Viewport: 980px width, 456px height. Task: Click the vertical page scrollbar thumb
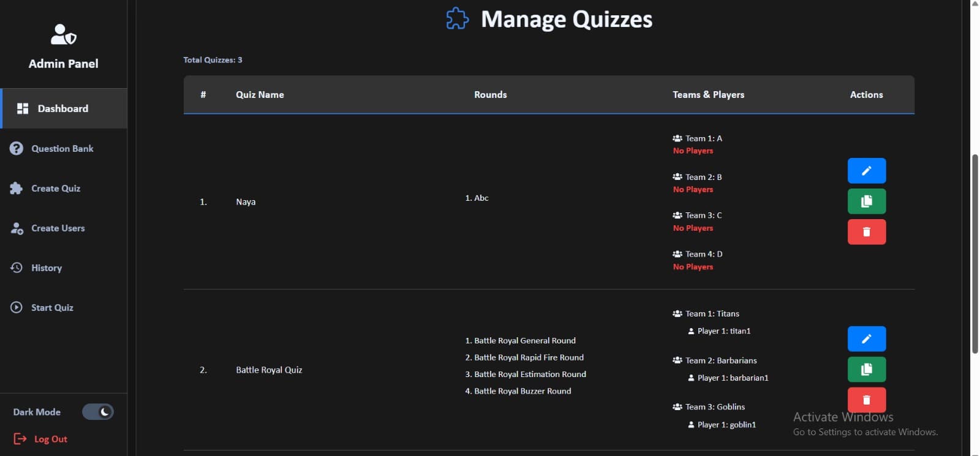pos(974,254)
